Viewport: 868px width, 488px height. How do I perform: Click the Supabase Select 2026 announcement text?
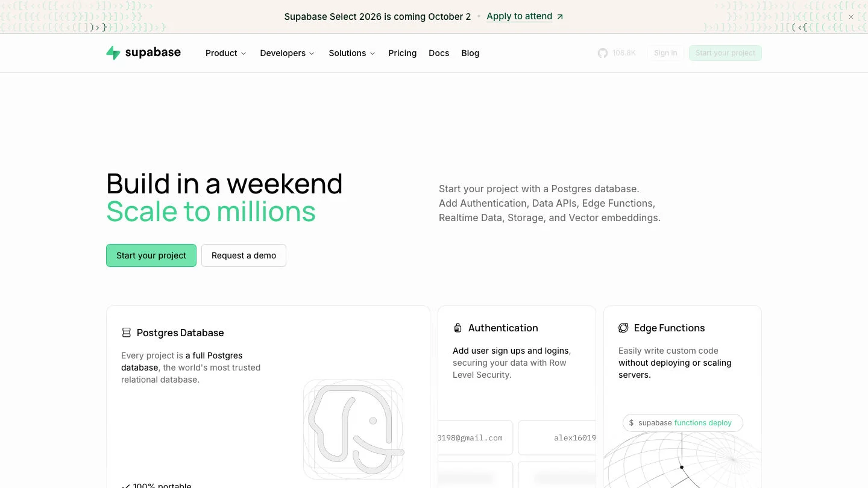[x=377, y=17]
